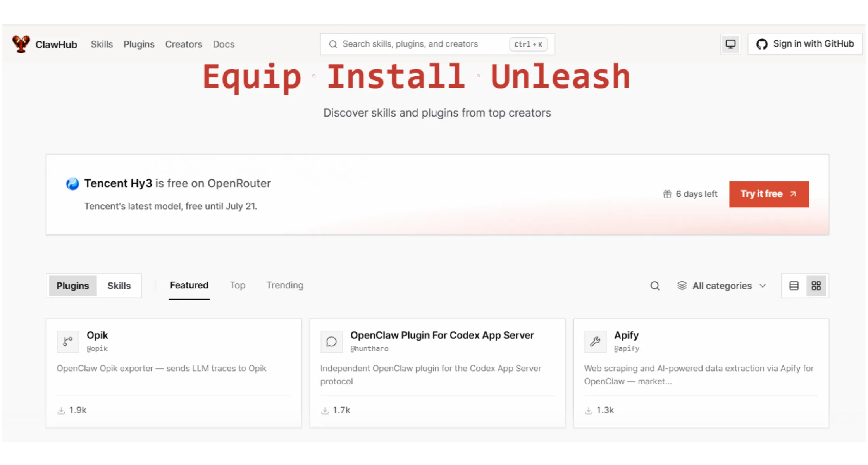Click the Independent OpenClaw plugin description text
This screenshot has height=465, width=868.
(x=431, y=375)
